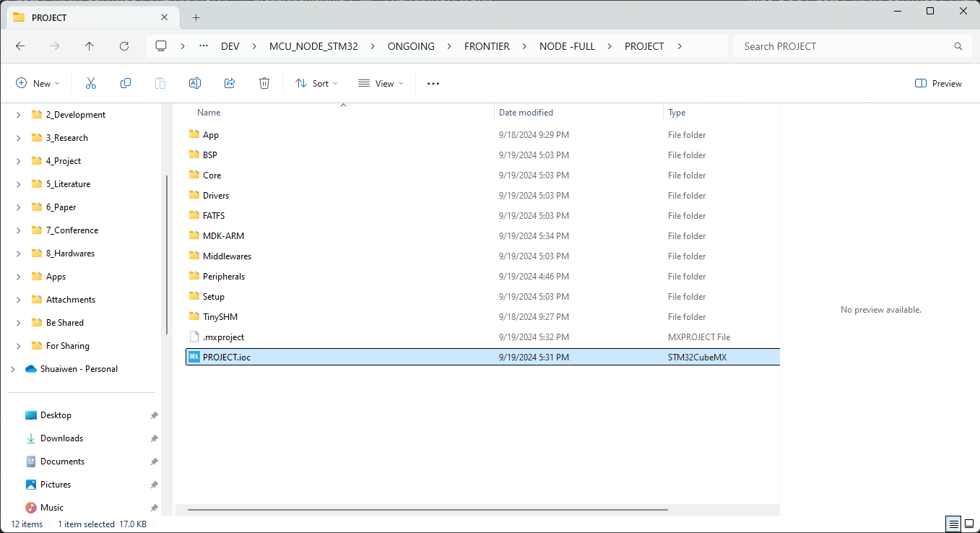This screenshot has height=533, width=980.
Task: Switch to large thumbnails view icon
Action: point(969,524)
